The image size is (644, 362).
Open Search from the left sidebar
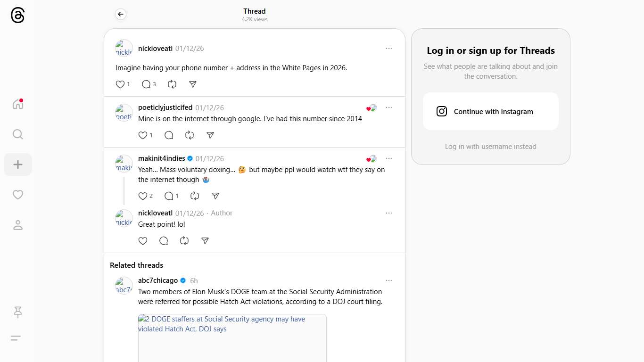point(17,134)
